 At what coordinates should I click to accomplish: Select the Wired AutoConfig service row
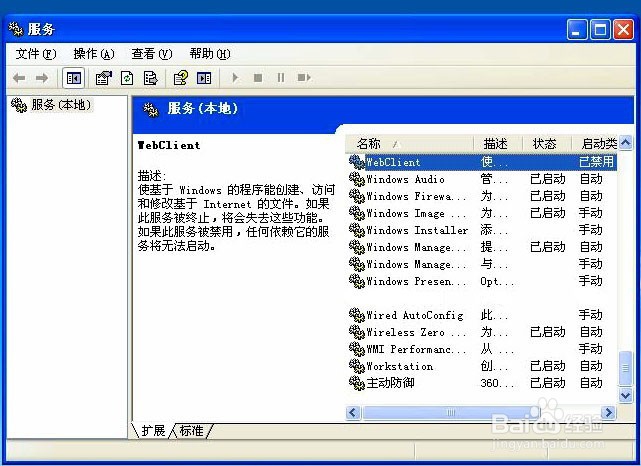[482, 315]
